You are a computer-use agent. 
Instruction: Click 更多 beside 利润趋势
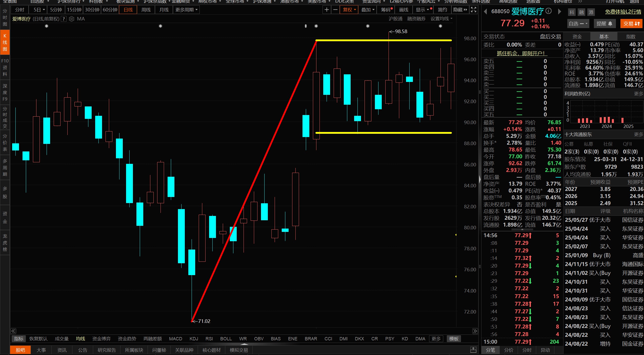pyautogui.click(x=638, y=94)
